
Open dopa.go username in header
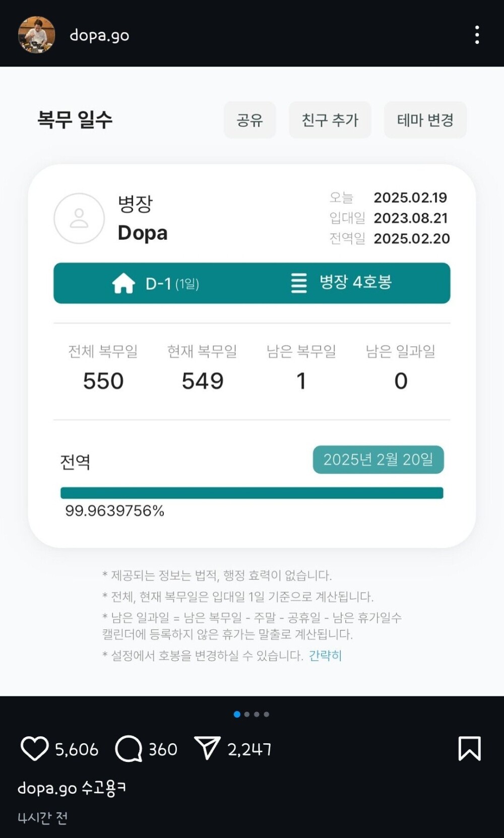[99, 35]
